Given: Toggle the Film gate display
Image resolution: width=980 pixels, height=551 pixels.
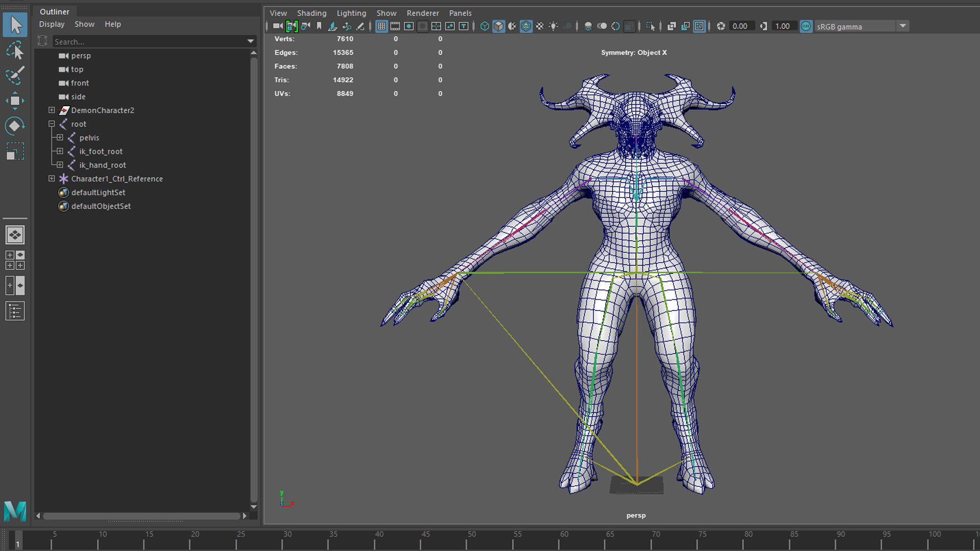Looking at the screenshot, I should click(x=395, y=26).
